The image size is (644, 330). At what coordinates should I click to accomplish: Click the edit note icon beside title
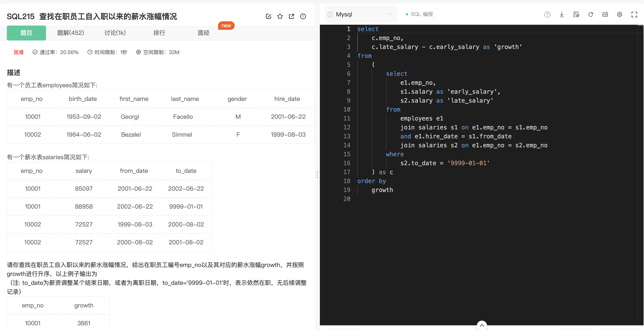[268, 17]
